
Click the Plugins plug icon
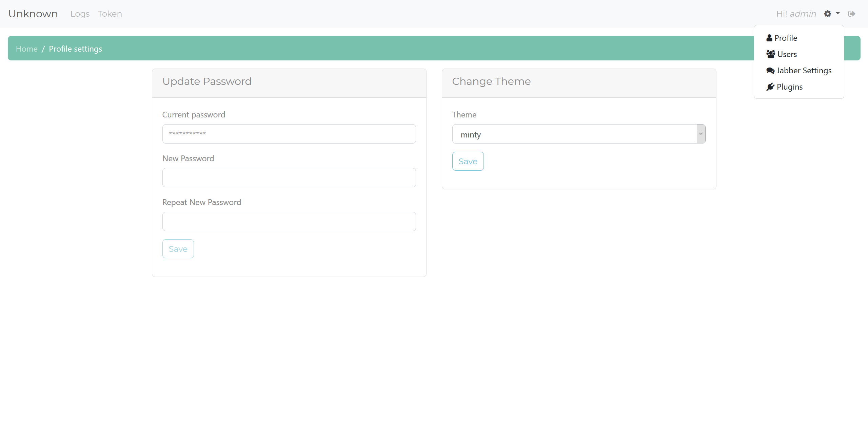(x=770, y=87)
